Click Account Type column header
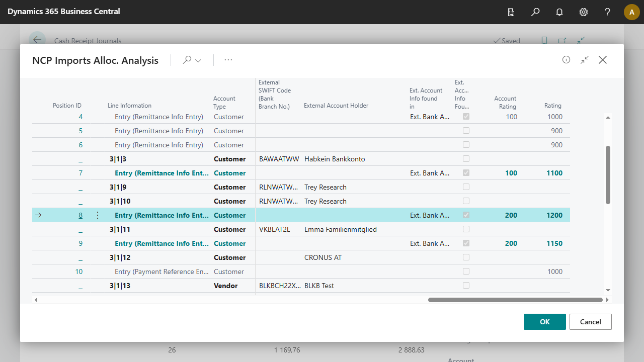644x362 pixels. 224,103
